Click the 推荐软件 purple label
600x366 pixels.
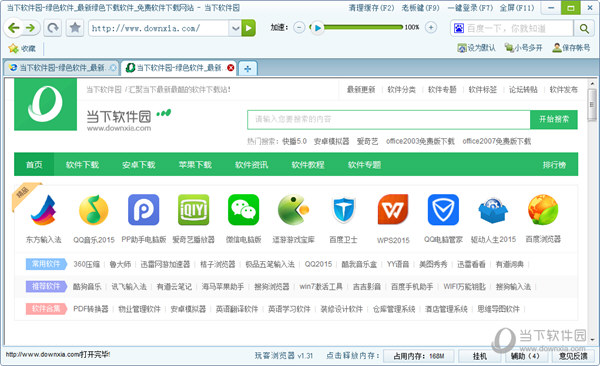pos(46,286)
